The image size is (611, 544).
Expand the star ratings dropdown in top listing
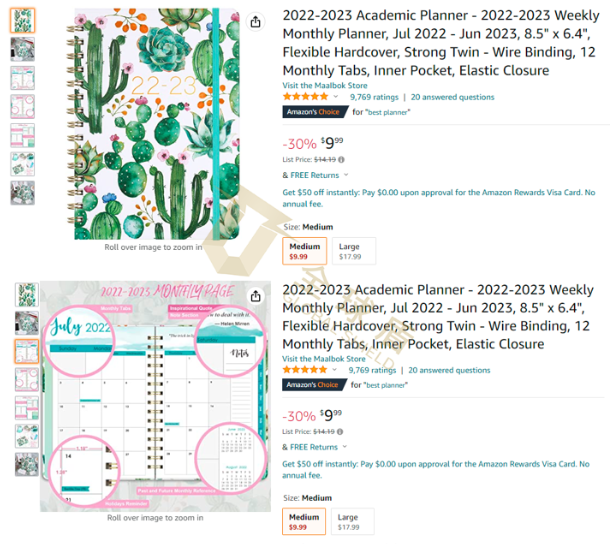click(336, 97)
